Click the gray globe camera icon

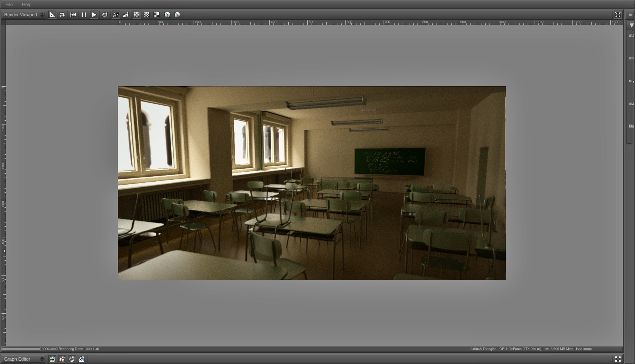(x=177, y=15)
